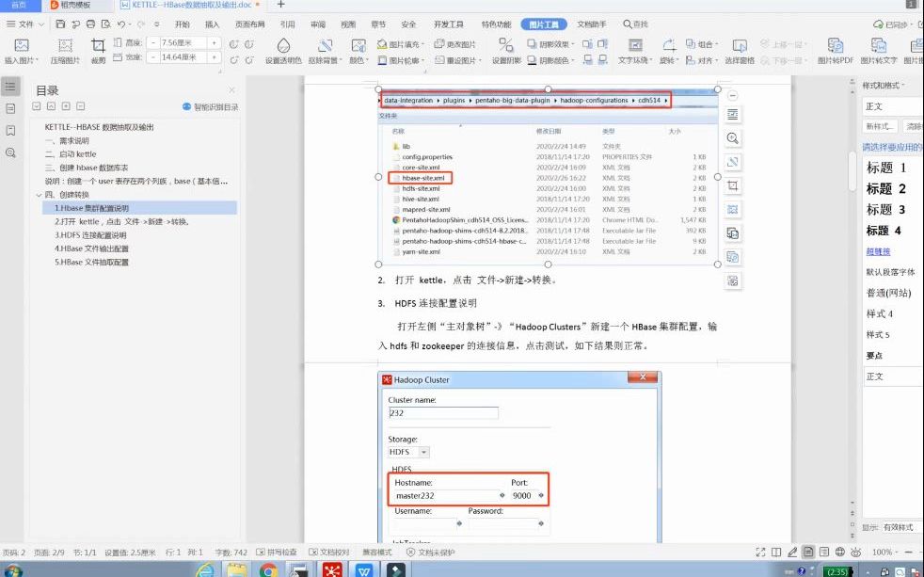Image resolution: width=924 pixels, height=577 pixels.
Task: Toggle Document Unprotected (文档未保护) status
Action: pyautogui.click(x=431, y=553)
